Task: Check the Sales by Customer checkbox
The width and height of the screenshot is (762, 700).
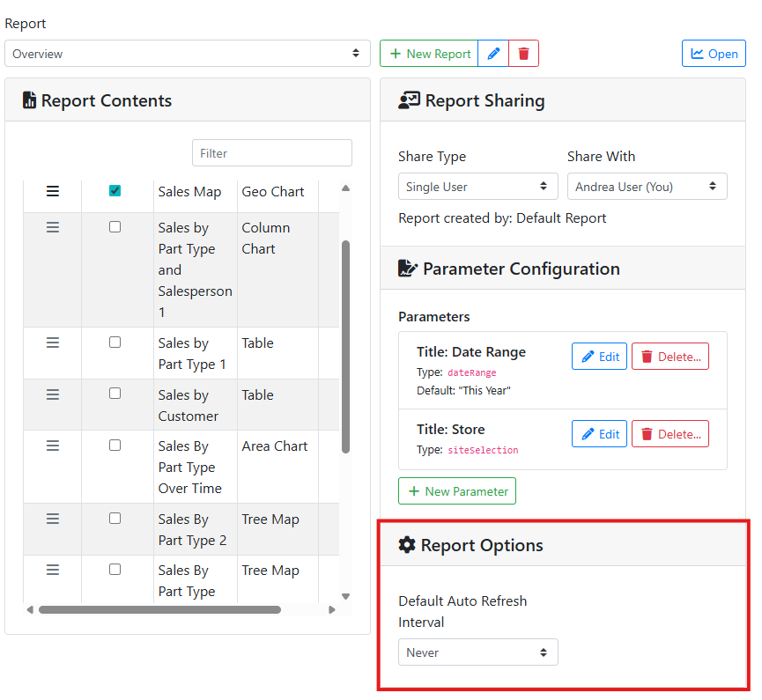Action: pyautogui.click(x=115, y=394)
